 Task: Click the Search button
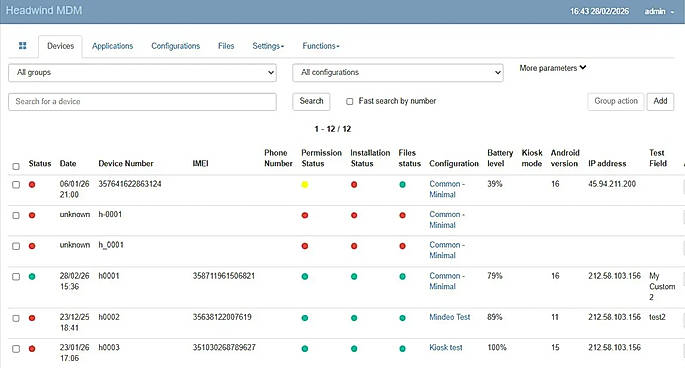point(311,101)
